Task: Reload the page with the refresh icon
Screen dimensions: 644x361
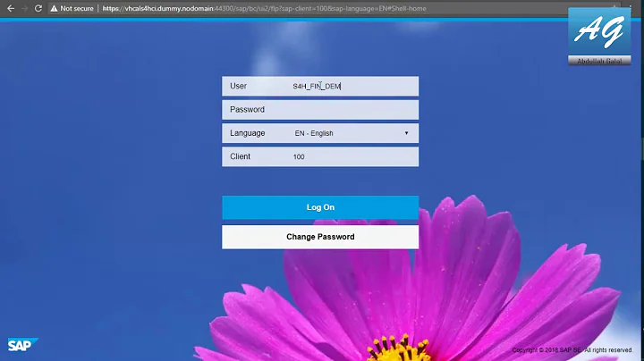Action: click(38, 8)
